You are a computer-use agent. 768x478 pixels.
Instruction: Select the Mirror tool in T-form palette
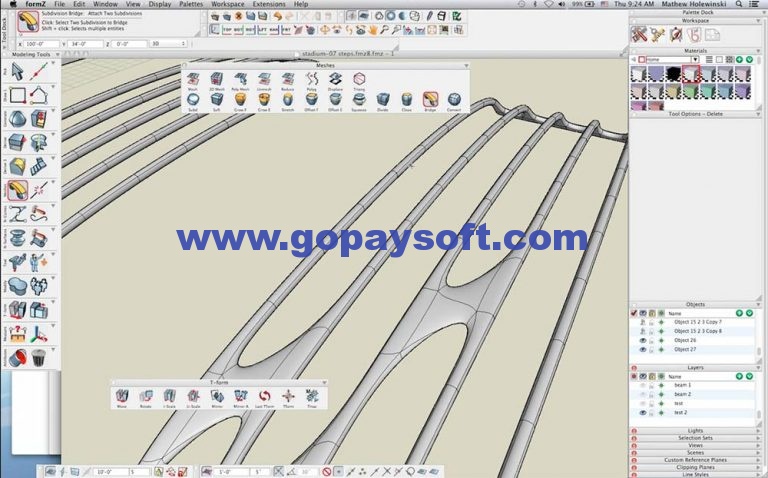217,396
